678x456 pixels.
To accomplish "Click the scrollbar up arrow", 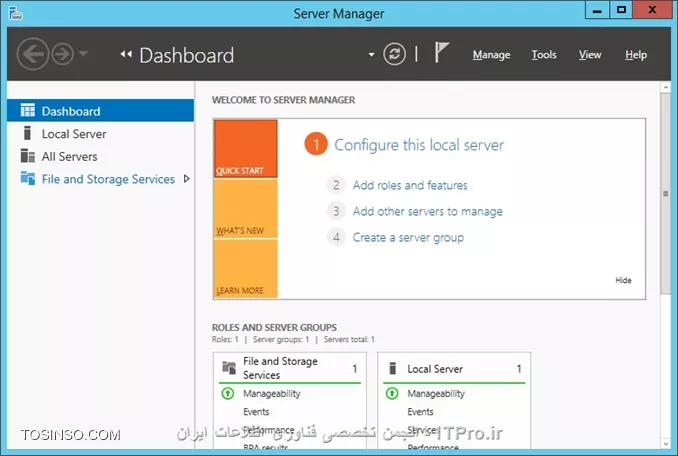I will pyautogui.click(x=665, y=88).
